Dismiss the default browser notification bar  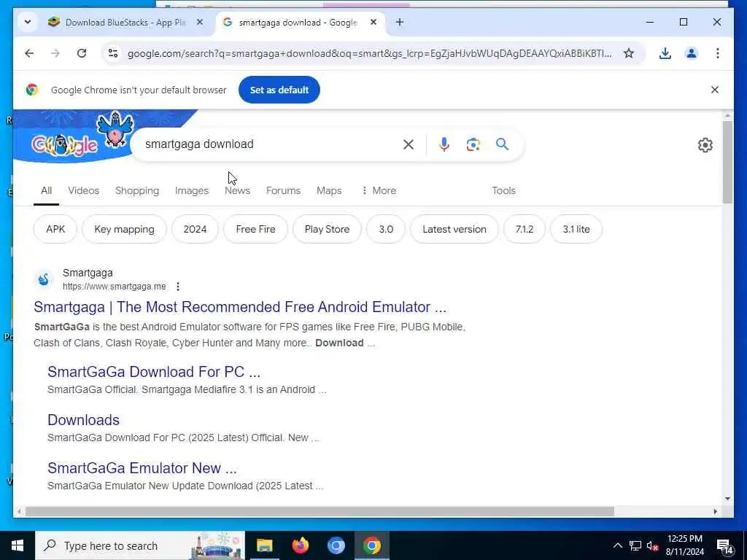(715, 90)
